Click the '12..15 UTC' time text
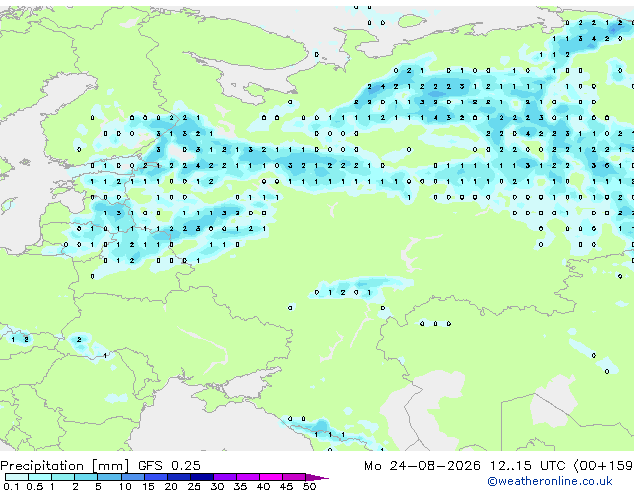The image size is (634, 490). point(527,465)
